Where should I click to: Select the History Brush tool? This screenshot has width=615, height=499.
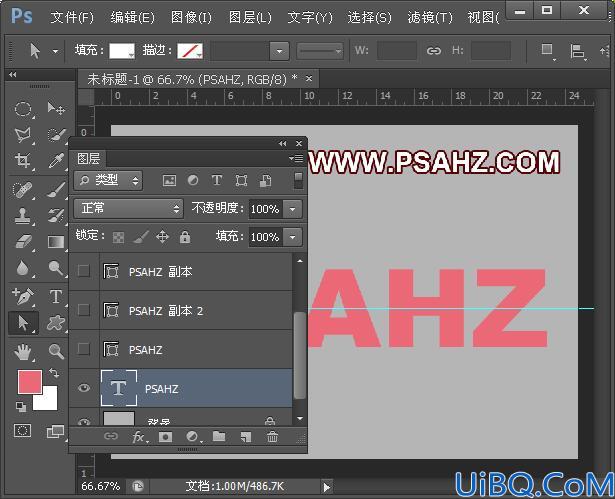tap(56, 216)
